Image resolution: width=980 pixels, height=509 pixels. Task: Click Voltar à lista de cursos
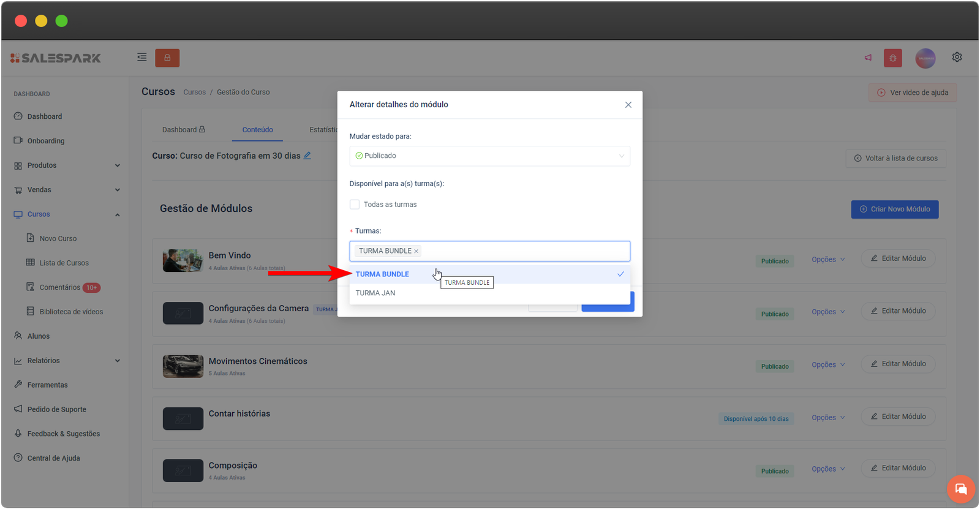tap(895, 159)
